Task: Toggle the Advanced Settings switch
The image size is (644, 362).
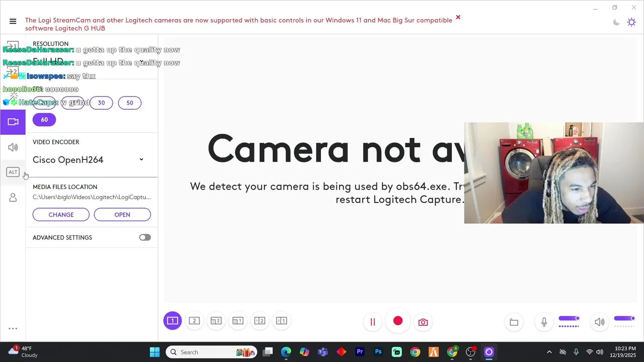Action: pyautogui.click(x=145, y=237)
